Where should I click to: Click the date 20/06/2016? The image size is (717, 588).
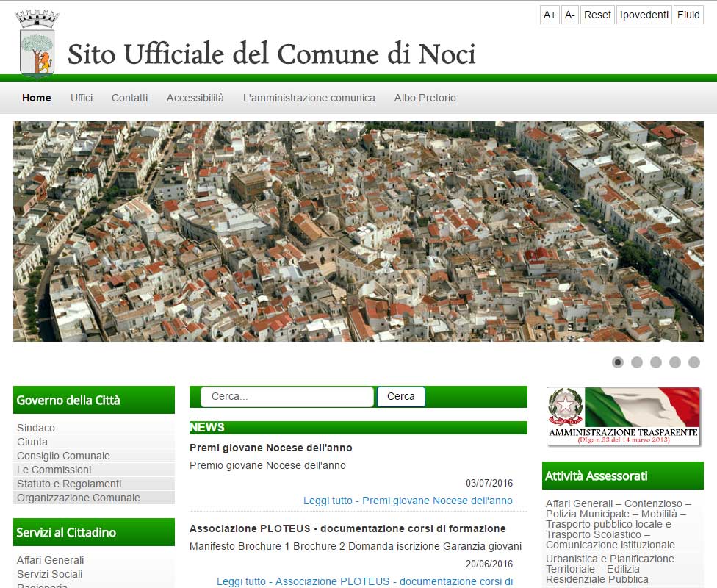click(489, 564)
